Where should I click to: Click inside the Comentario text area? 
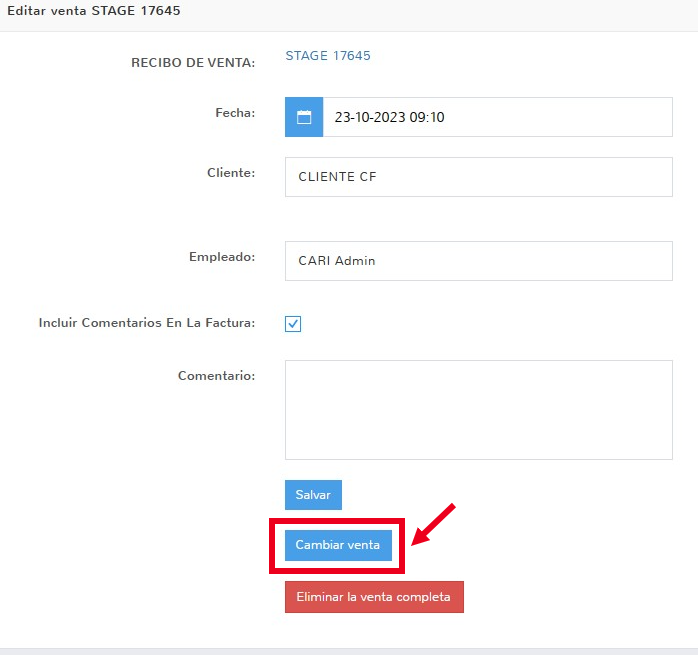coord(479,410)
